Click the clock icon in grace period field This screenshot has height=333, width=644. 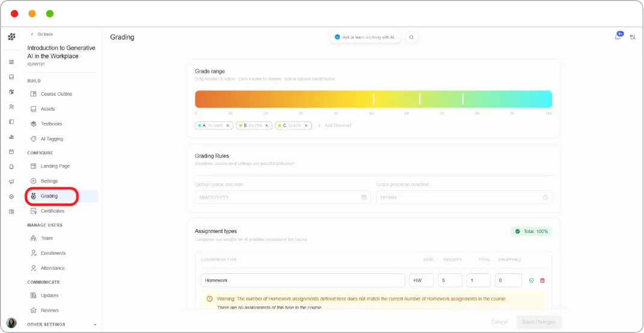tap(545, 198)
